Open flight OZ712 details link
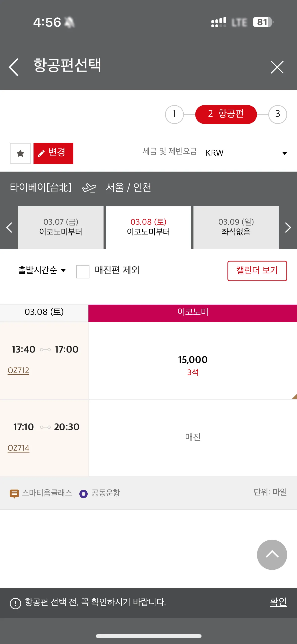 [x=18, y=370]
